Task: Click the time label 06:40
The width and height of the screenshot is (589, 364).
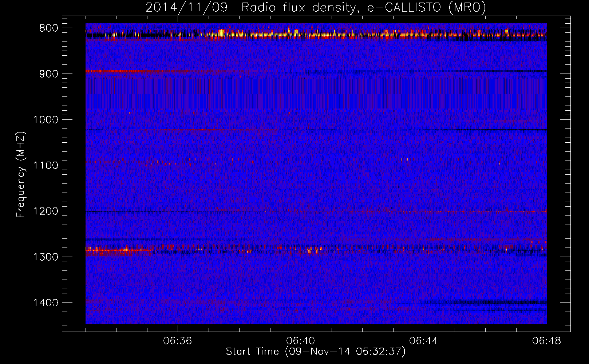Action: [300, 341]
